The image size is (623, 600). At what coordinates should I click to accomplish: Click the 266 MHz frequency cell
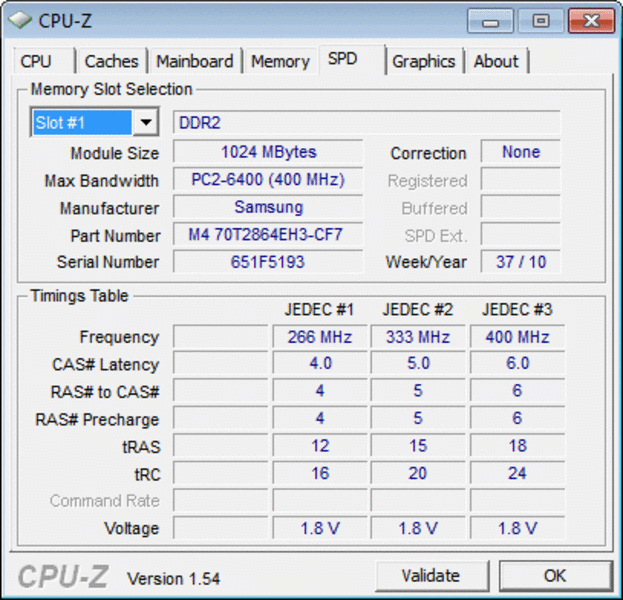[x=320, y=337]
